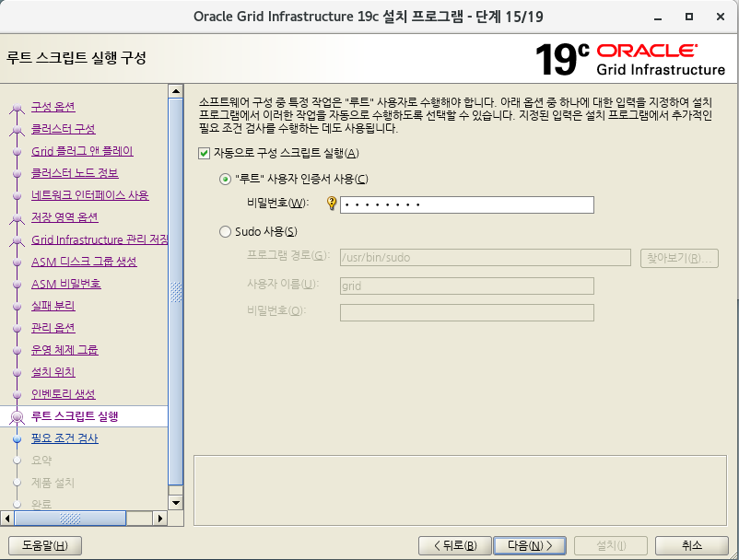
Task: Select Sudo 사용 radio button
Action: (x=225, y=232)
